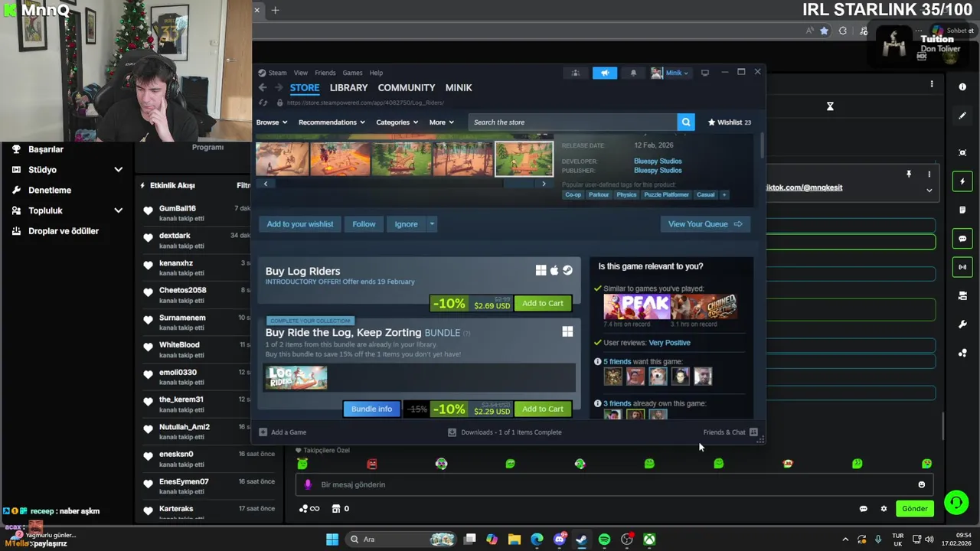This screenshot has width=980, height=551.
Task: Click Add a Game plus button
Action: 263,432
